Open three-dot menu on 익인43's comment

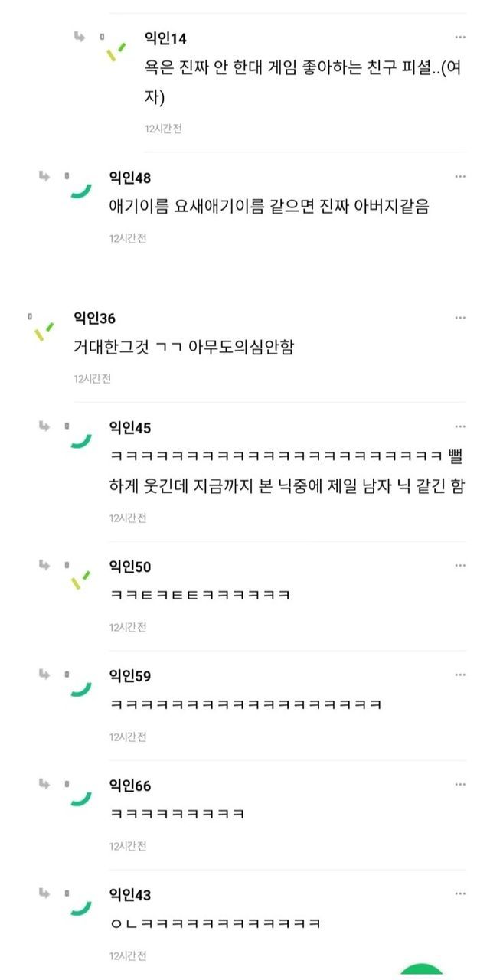(459, 893)
